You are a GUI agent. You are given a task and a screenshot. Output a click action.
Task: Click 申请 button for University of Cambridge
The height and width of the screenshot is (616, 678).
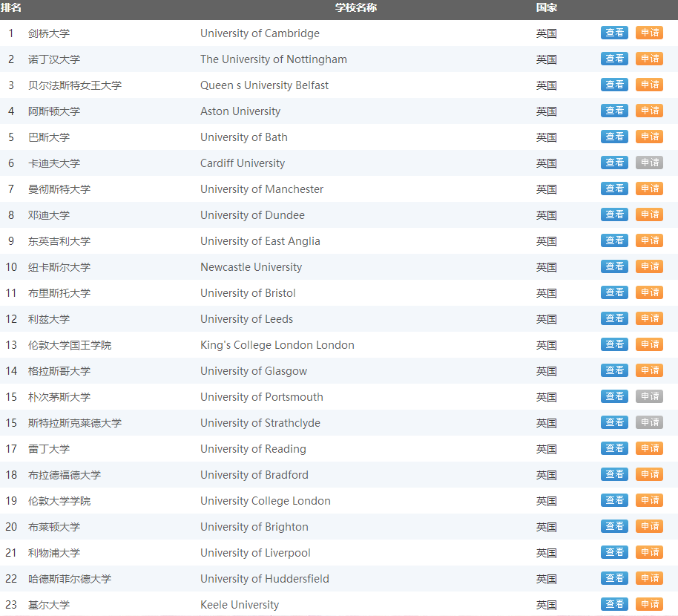(650, 33)
